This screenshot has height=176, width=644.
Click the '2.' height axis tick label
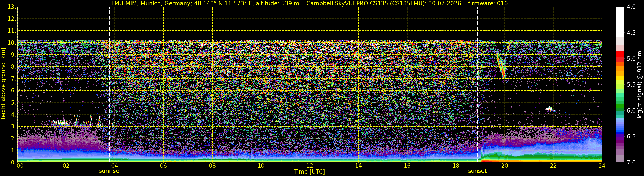[x=13, y=139]
